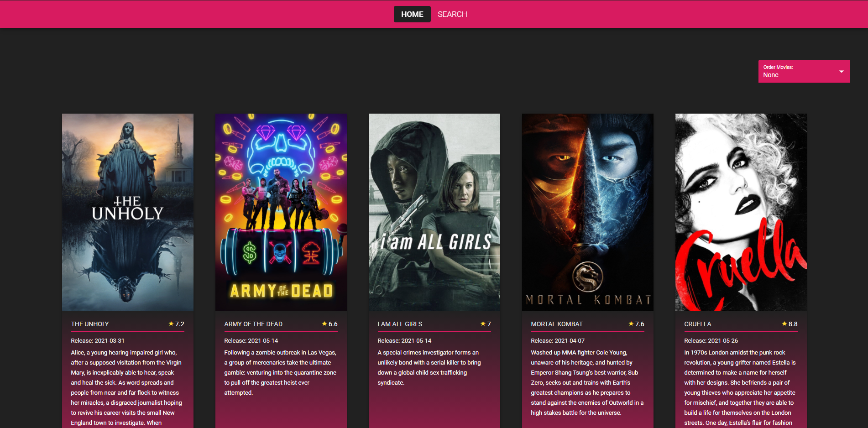
Task: Click the 8.8 rating value
Action: (x=793, y=324)
